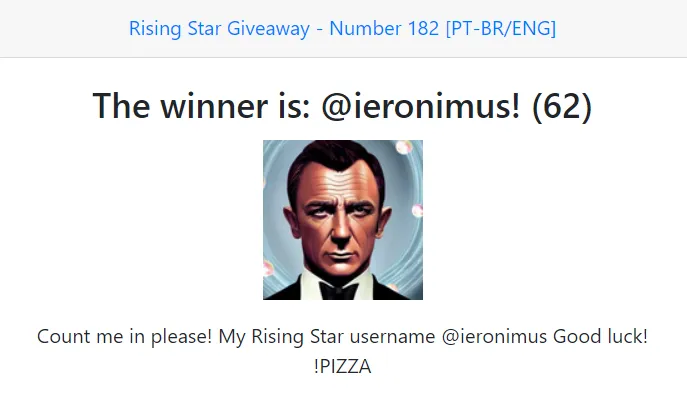Image resolution: width=687 pixels, height=402 pixels.
Task: Click "Count me in please!" comment text
Action: (124, 337)
